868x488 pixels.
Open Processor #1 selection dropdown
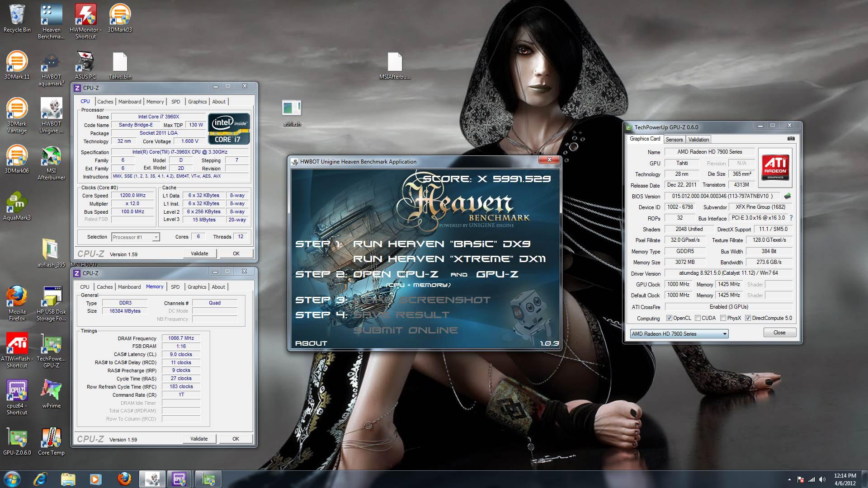coord(135,237)
